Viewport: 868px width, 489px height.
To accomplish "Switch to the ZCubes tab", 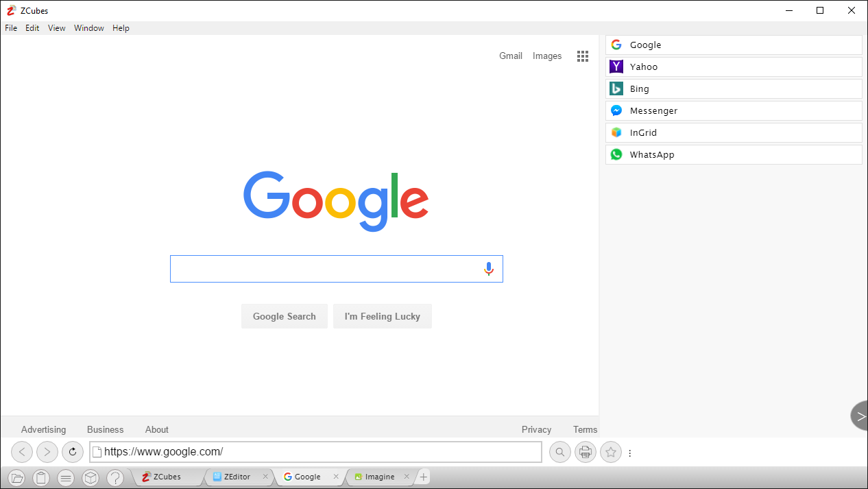I will click(167, 477).
